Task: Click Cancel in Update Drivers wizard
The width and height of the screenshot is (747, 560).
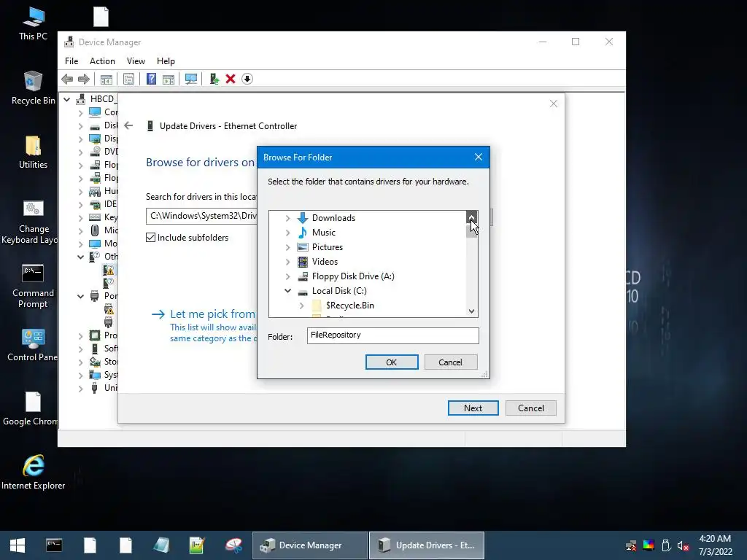Action: pos(531,408)
